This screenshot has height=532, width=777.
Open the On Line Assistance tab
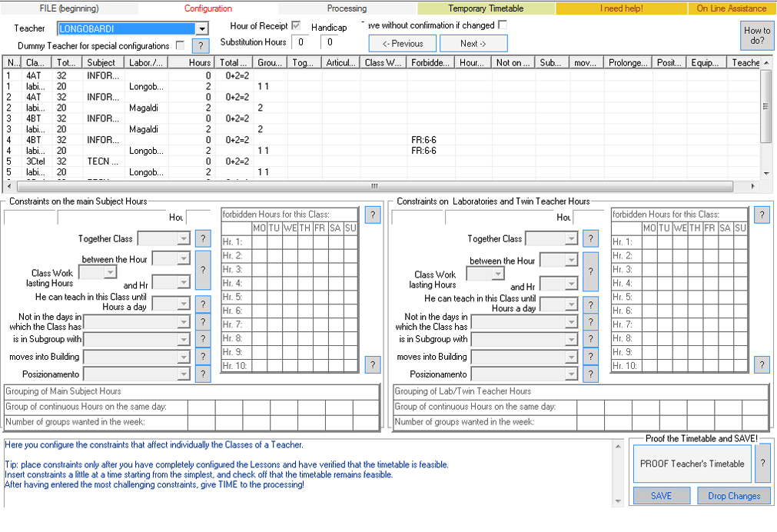[732, 8]
